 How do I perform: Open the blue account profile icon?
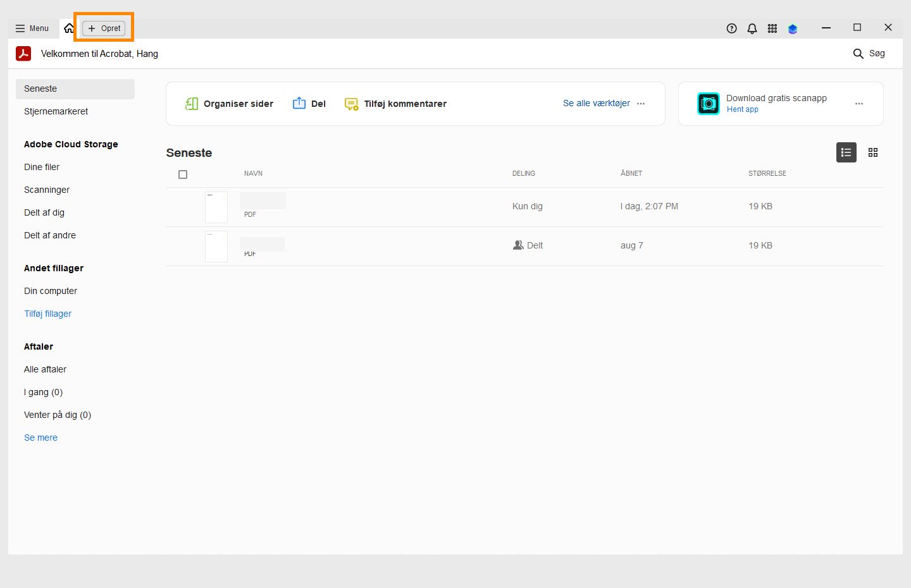pyautogui.click(x=793, y=28)
